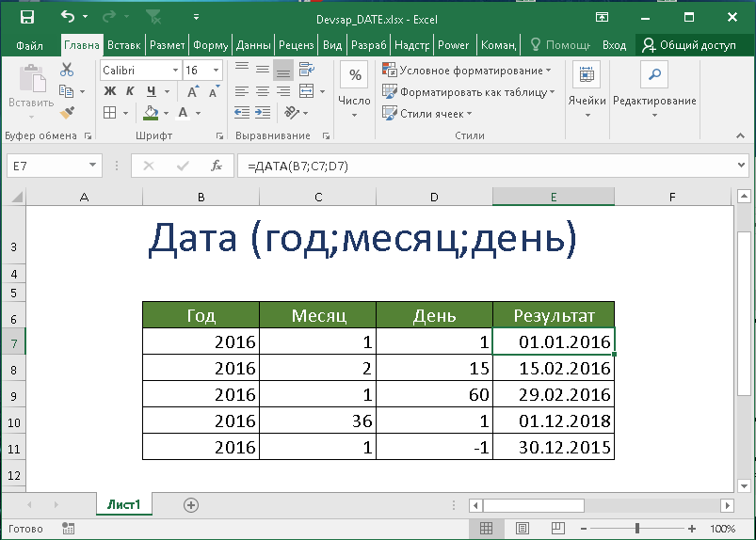Toggle underline Ч formatting
Viewport: 756px width, 540px height.
152,91
